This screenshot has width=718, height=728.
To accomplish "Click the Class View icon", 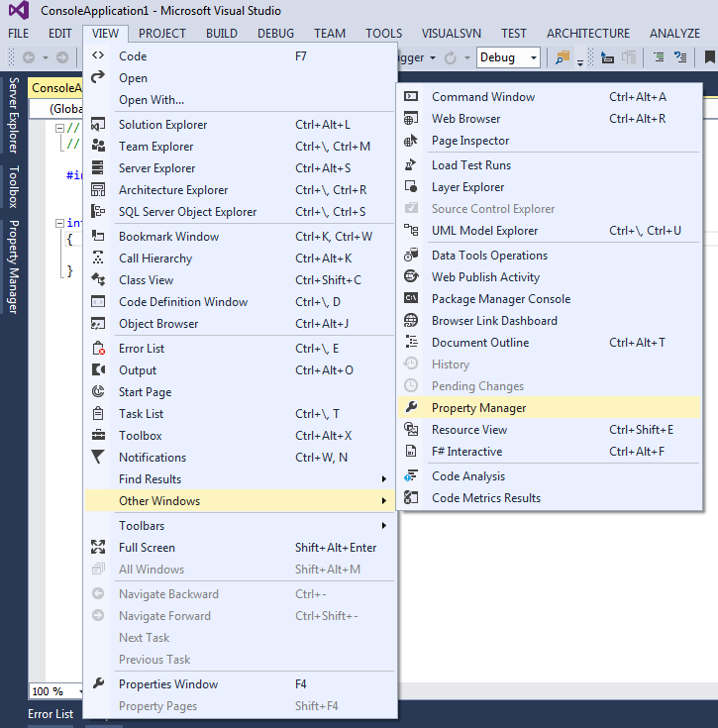I will tap(98, 280).
